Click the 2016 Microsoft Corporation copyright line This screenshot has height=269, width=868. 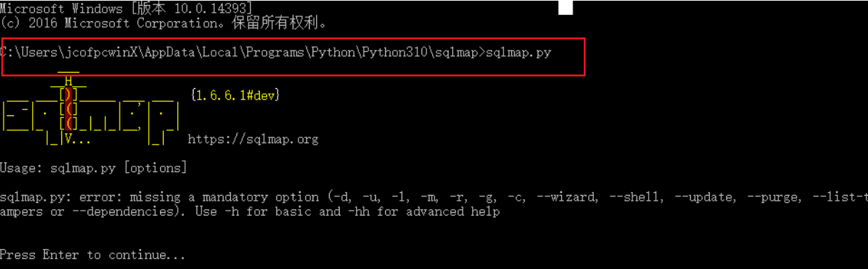click(164, 23)
